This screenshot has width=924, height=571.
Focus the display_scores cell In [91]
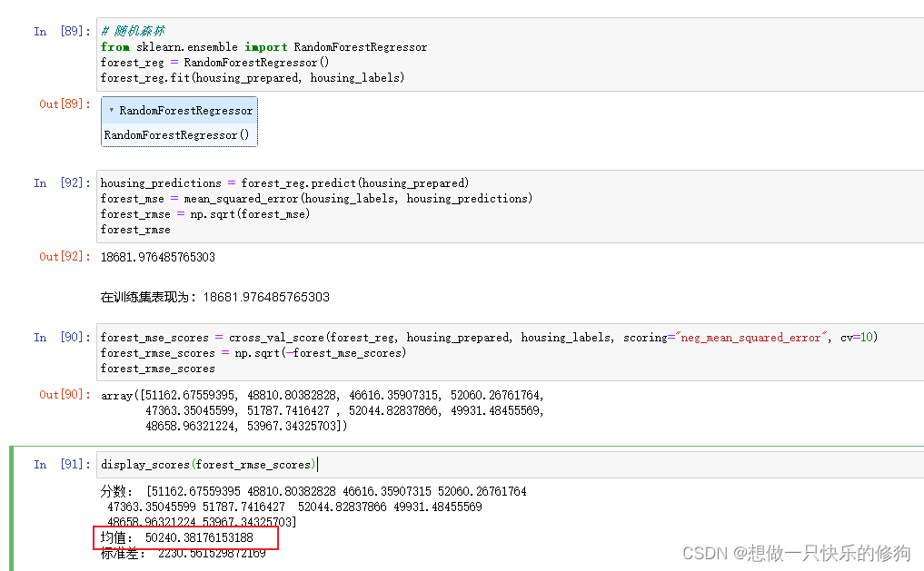(x=511, y=465)
